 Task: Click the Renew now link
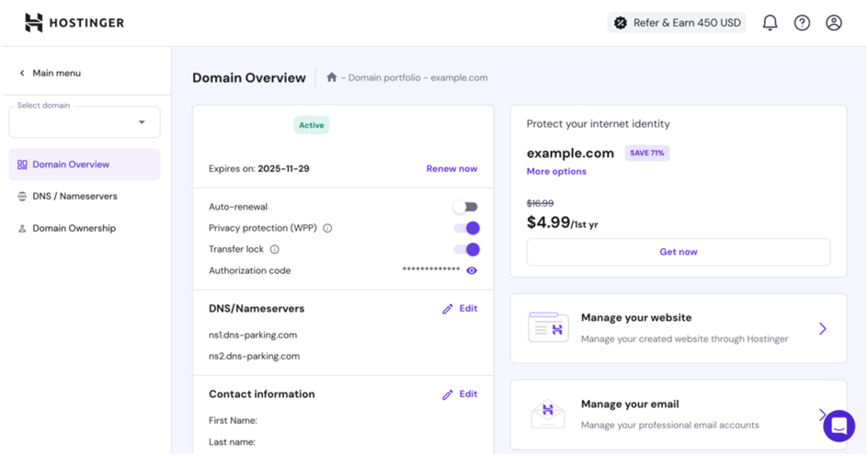point(451,169)
